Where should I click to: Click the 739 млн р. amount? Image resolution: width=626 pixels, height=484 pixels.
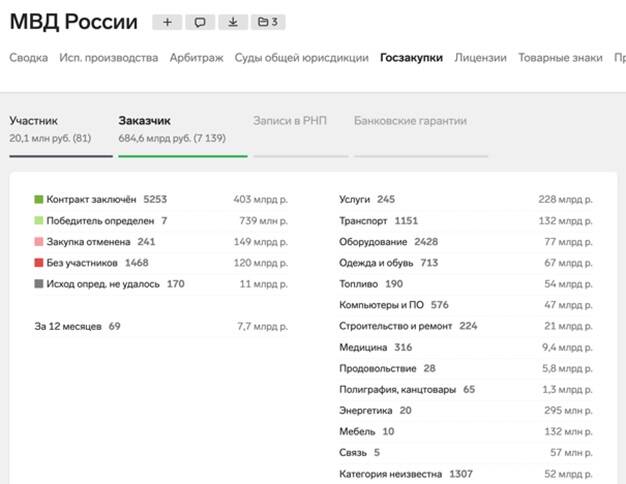point(263,220)
